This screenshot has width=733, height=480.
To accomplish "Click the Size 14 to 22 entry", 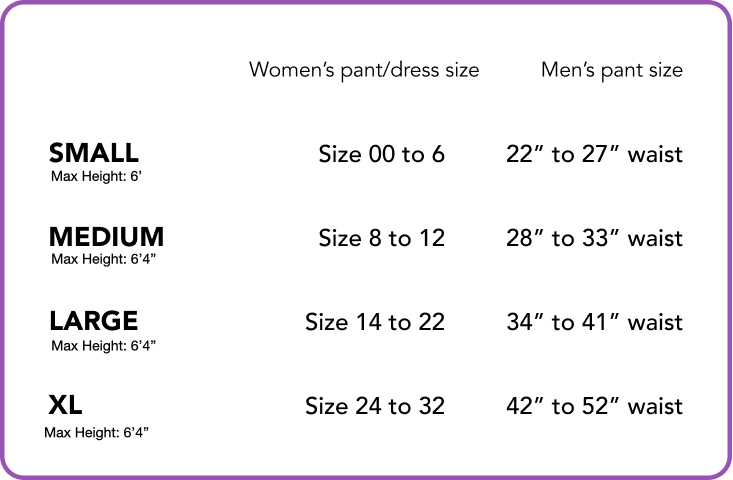I will [x=375, y=323].
